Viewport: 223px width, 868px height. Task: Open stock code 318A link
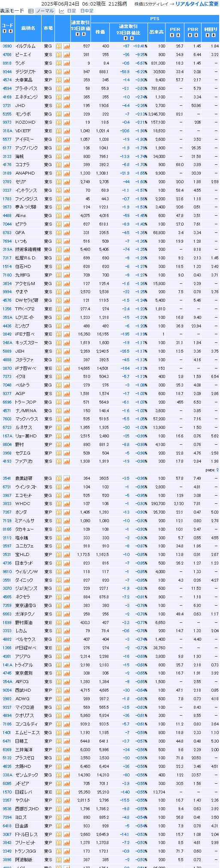pyautogui.click(x=7, y=131)
